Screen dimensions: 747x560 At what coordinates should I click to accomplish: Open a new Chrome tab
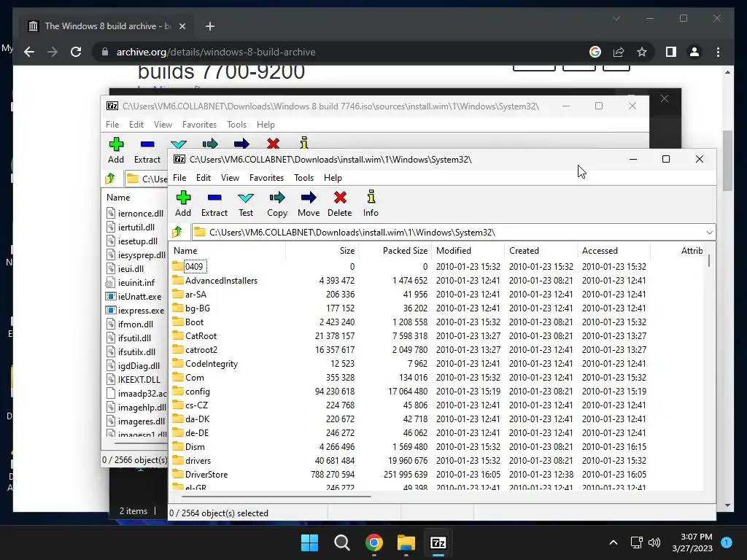coord(210,26)
